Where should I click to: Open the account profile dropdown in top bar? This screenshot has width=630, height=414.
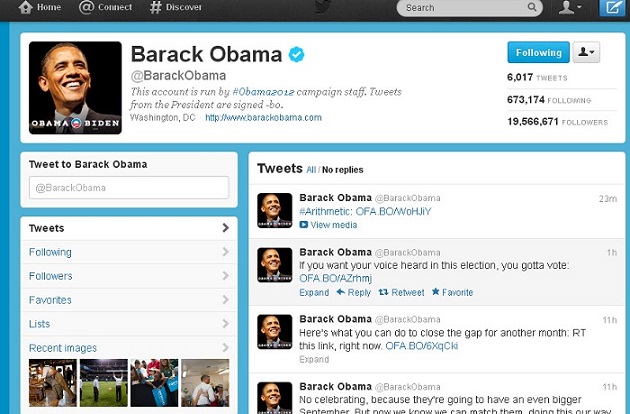570,8
